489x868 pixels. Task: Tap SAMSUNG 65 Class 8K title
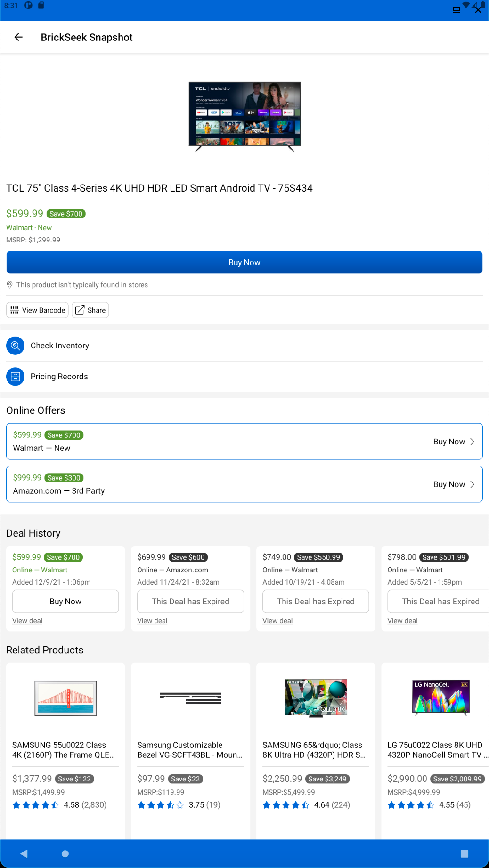(314, 750)
